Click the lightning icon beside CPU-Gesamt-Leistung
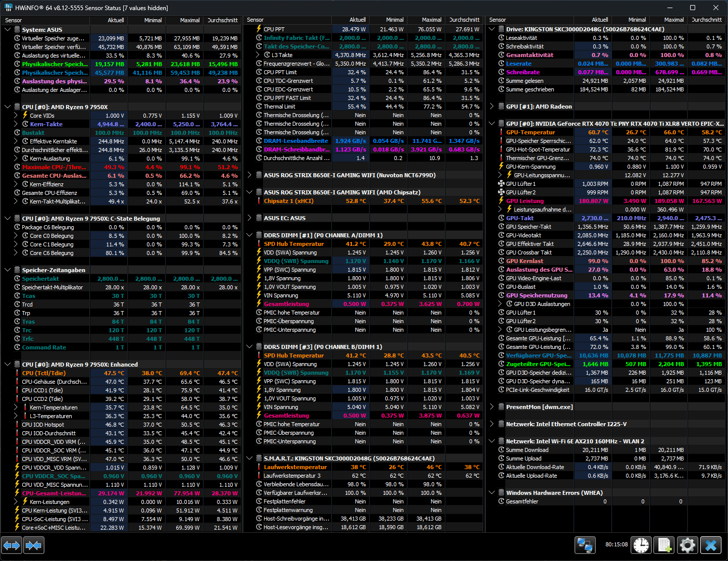The height and width of the screenshot is (561, 728). point(17,493)
